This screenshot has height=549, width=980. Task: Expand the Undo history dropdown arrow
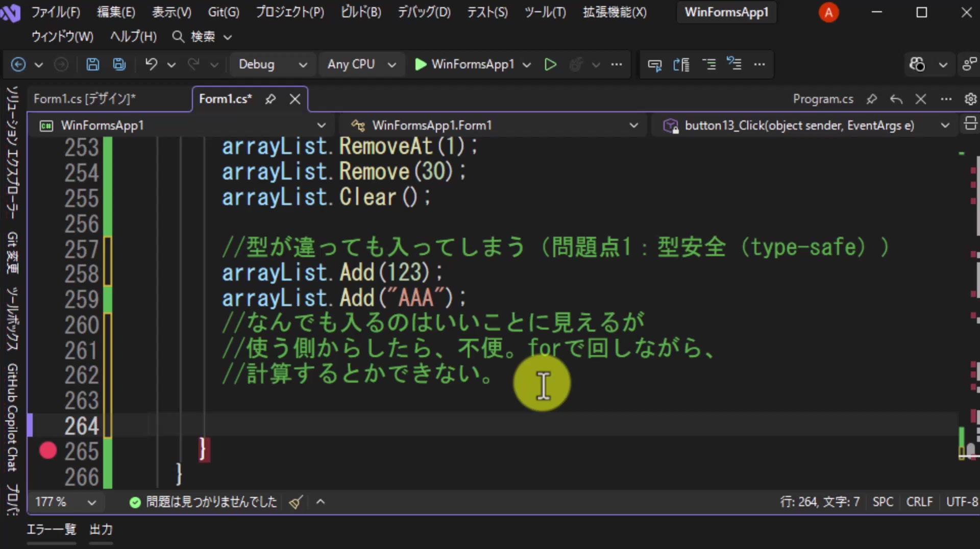tap(171, 65)
